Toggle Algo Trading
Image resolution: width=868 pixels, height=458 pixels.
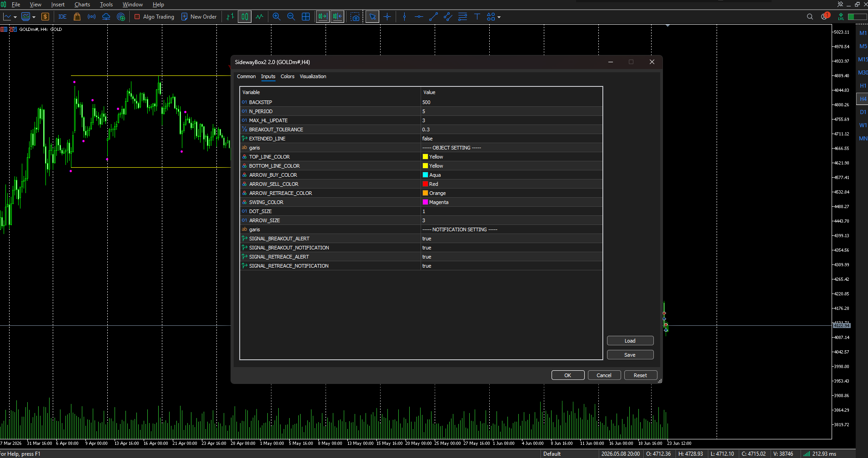click(x=154, y=17)
